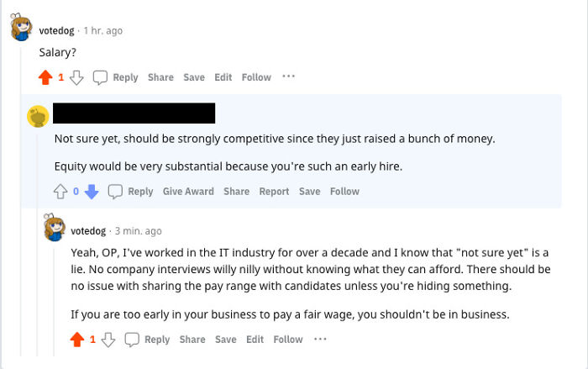This screenshot has width=588, height=369.
Task: Click the yellow avatar of the OP reply
Action: click(38, 116)
